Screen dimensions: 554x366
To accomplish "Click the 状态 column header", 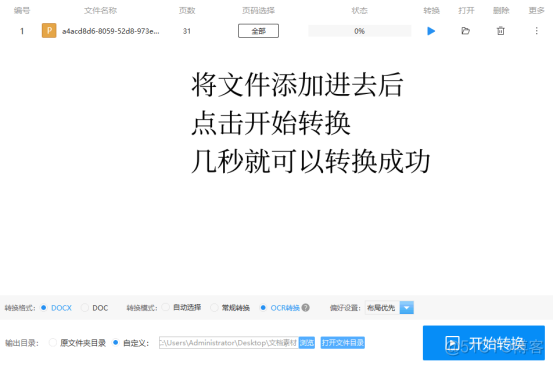I will (x=360, y=11).
